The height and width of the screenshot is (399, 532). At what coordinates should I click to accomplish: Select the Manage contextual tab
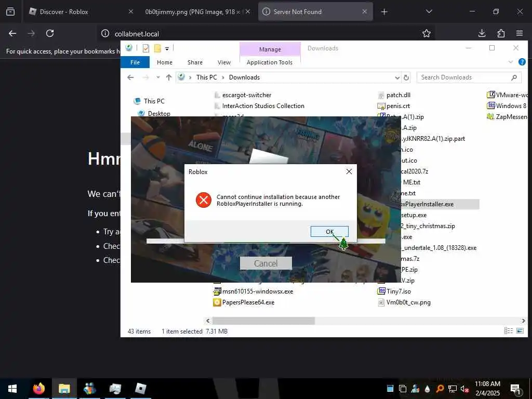pos(270,49)
